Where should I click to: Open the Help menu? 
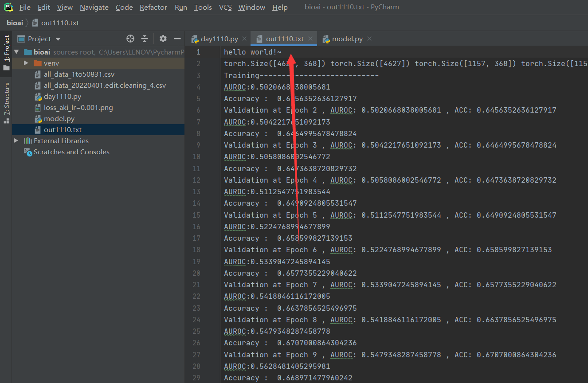click(280, 7)
